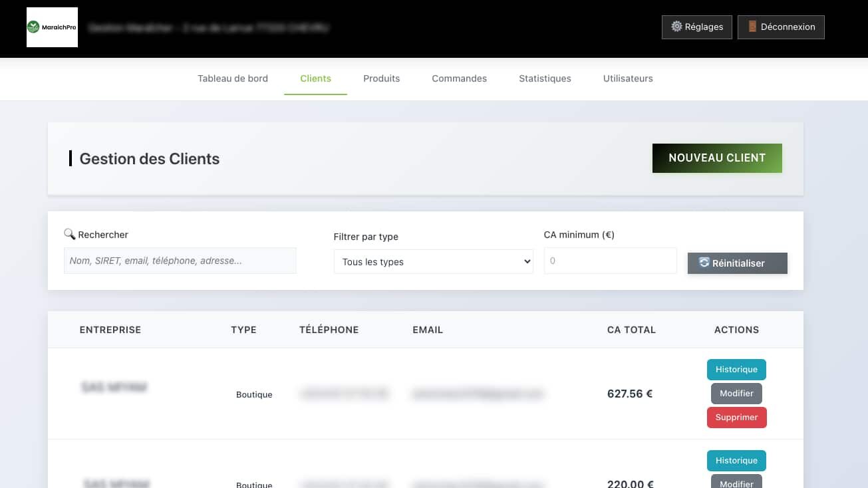Open the Tableau de bord tab

[233, 78]
